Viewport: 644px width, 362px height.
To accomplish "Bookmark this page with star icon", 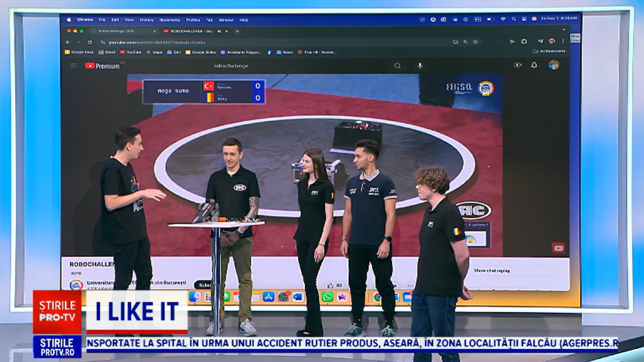I will pos(475,42).
